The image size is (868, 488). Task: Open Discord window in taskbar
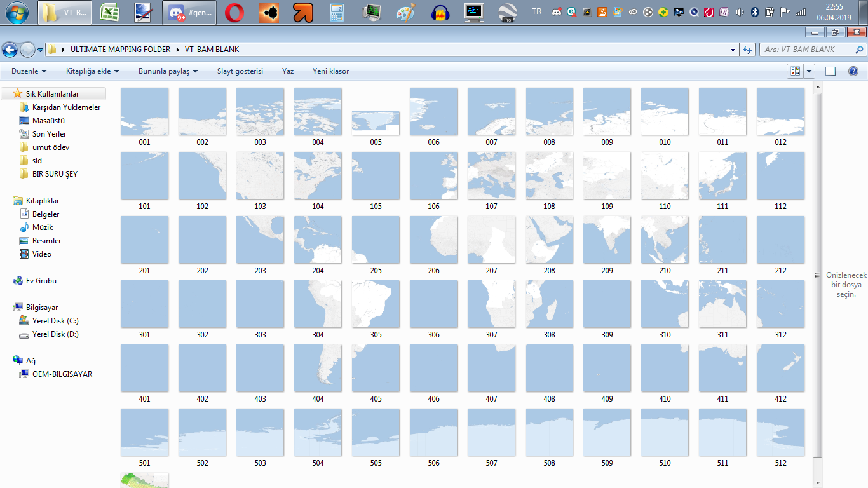[x=189, y=12]
